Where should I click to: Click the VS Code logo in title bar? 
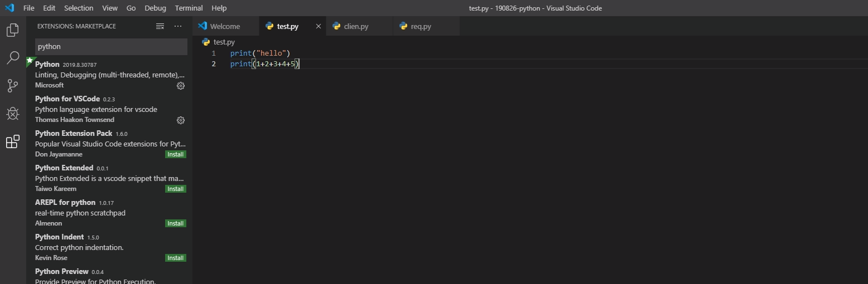click(9, 8)
